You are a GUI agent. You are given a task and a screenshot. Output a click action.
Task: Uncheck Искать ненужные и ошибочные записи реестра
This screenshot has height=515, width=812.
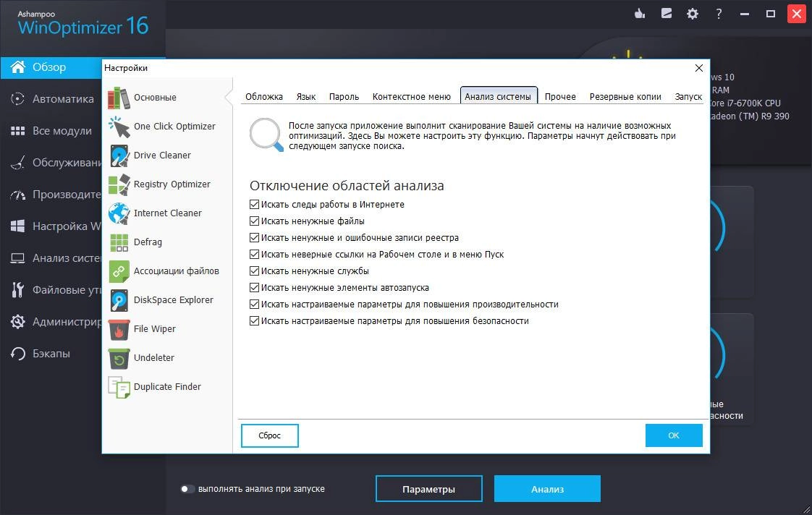254,237
